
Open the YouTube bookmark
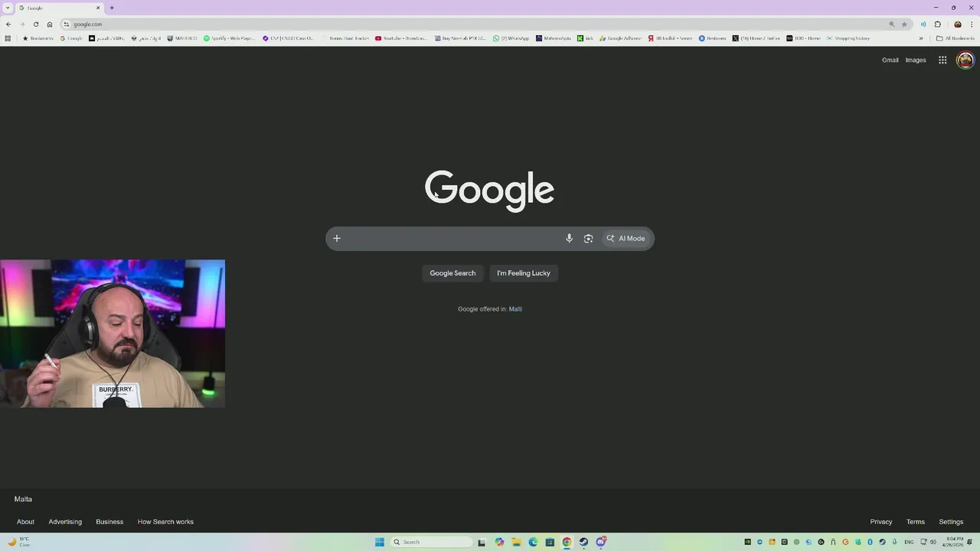pyautogui.click(x=401, y=38)
